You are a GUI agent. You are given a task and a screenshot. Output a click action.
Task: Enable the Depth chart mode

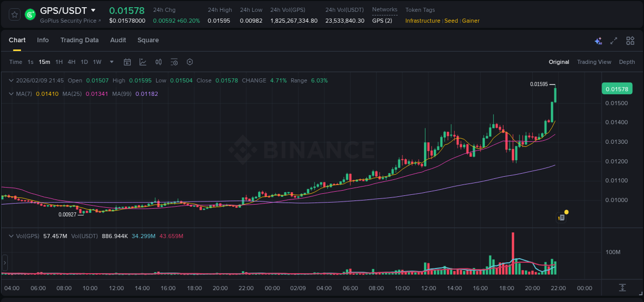coord(627,62)
